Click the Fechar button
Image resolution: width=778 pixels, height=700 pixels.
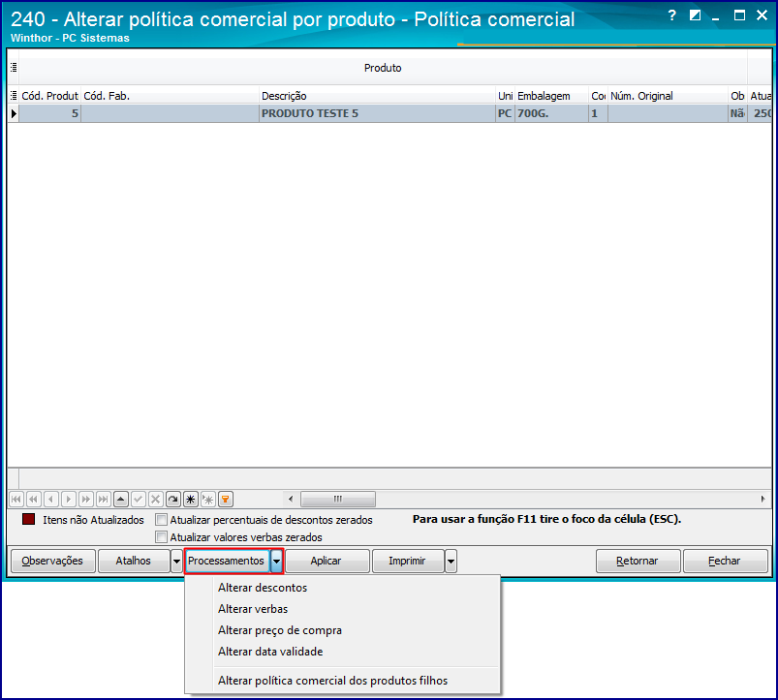726,562
